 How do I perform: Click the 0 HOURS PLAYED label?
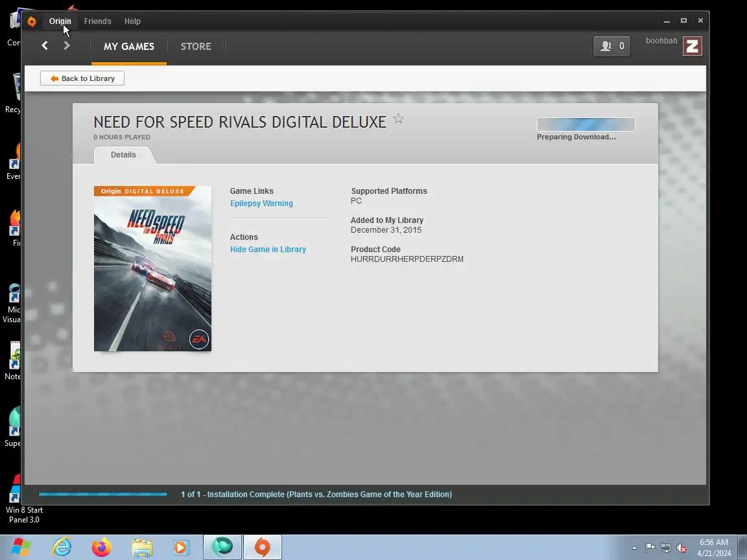(122, 137)
